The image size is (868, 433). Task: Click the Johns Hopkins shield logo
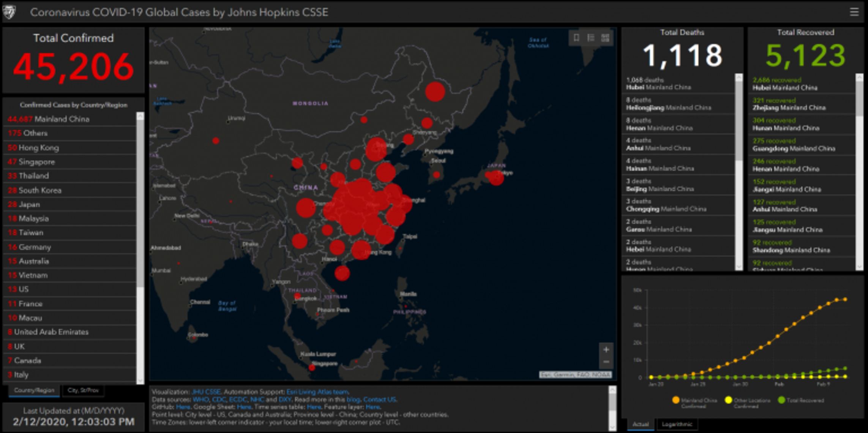click(x=9, y=12)
